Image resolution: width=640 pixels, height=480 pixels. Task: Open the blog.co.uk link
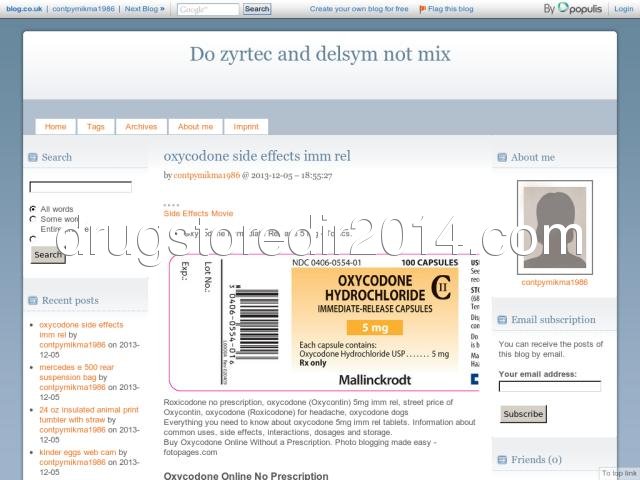pyautogui.click(x=24, y=9)
